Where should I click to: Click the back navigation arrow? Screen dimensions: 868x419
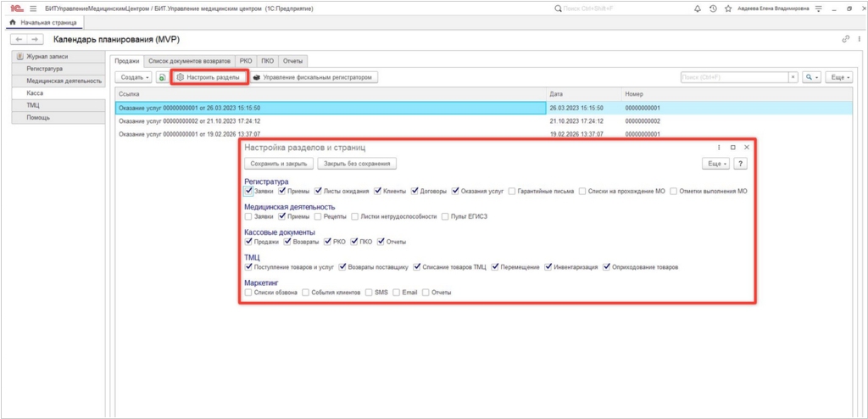tap(19, 40)
